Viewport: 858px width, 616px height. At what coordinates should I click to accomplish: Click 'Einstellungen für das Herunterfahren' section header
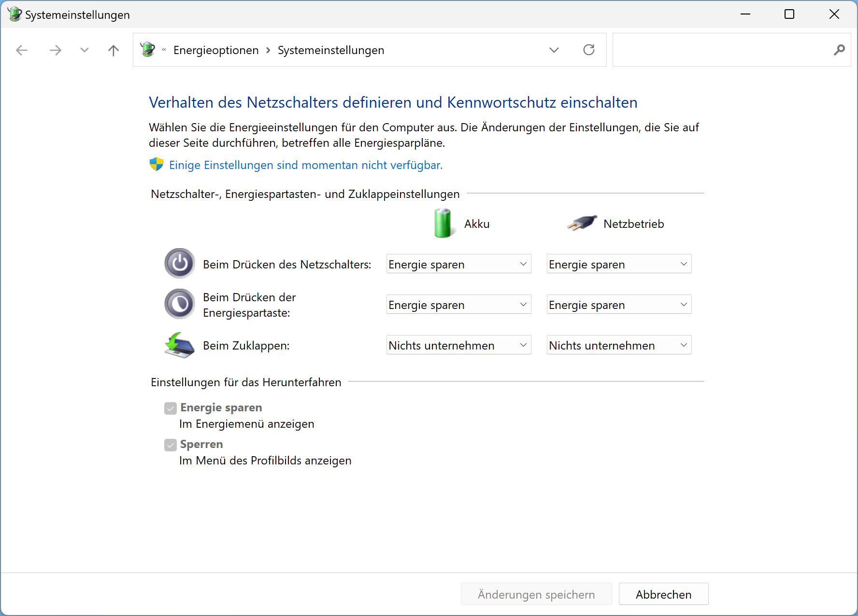246,382
